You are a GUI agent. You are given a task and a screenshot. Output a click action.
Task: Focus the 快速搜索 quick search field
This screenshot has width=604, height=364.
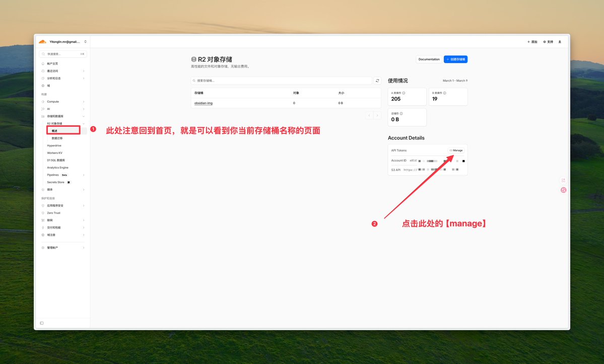tap(63, 54)
